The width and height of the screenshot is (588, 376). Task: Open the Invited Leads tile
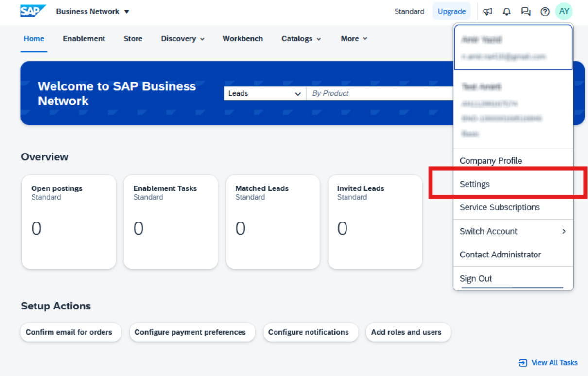375,222
